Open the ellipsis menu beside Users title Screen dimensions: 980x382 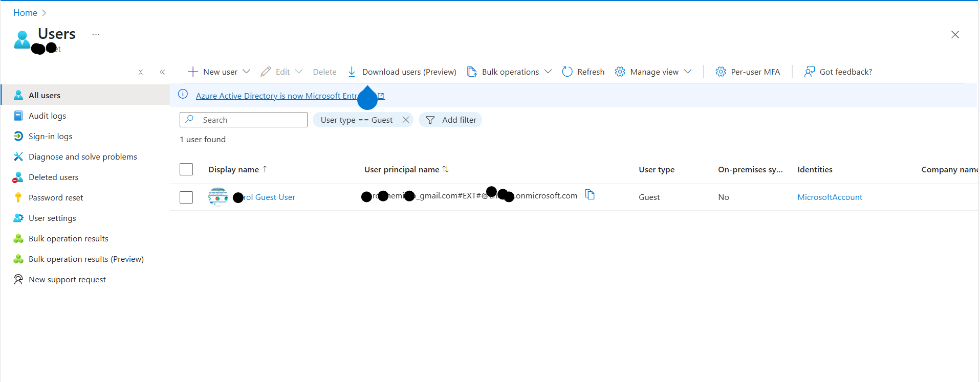[x=96, y=34]
